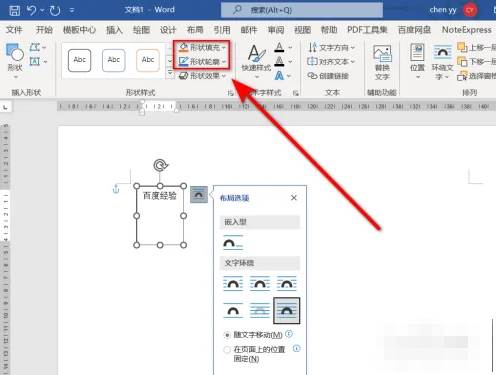
Task: Choose the Through wrap icon, third under 文字环绕
Action: [286, 283]
